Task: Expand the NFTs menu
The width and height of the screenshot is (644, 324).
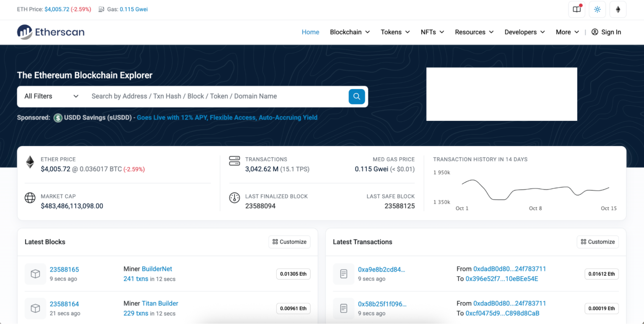Action: (432, 32)
